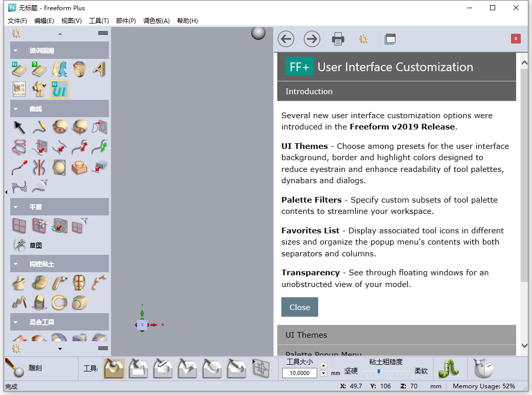Collapse the 平面 palette section

pyautogui.click(x=16, y=207)
